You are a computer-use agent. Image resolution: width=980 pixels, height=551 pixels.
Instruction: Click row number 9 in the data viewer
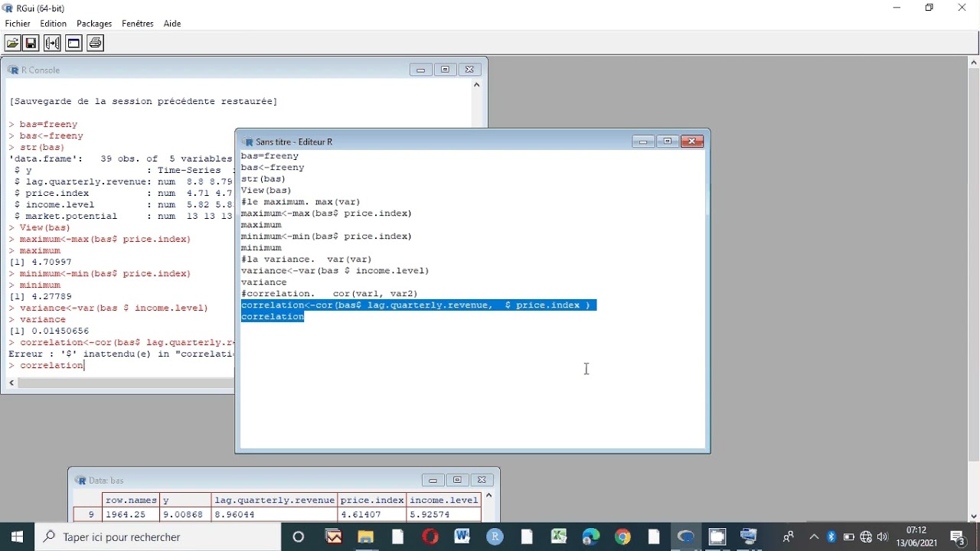(x=88, y=514)
